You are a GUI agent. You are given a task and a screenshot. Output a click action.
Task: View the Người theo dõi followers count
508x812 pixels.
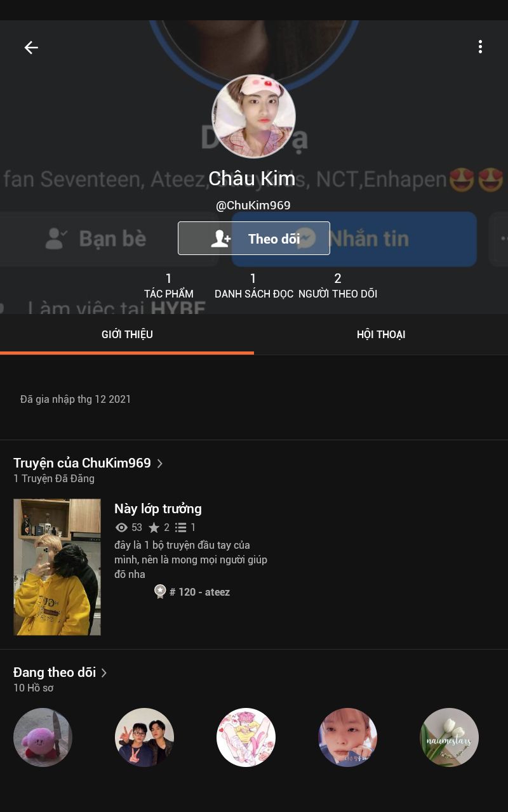[338, 285]
